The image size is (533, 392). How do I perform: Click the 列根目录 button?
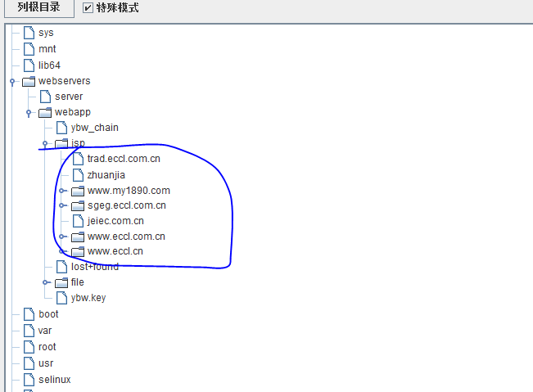[39, 7]
